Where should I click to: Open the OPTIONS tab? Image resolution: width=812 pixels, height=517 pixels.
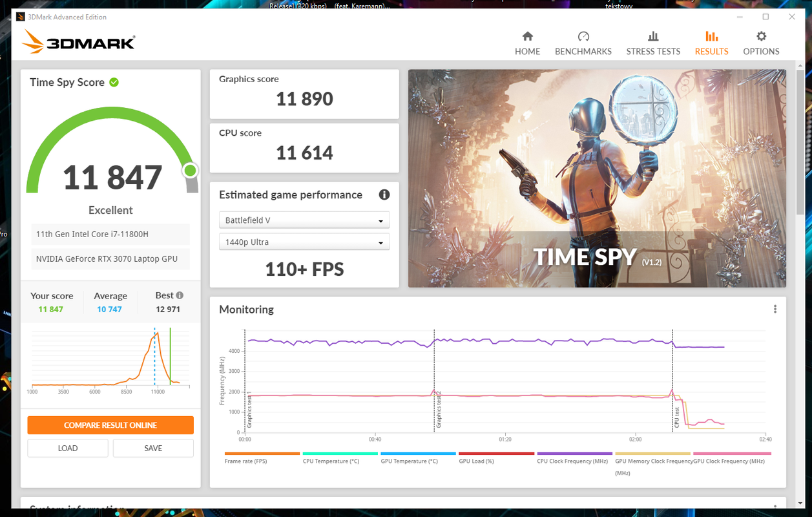coord(761,43)
